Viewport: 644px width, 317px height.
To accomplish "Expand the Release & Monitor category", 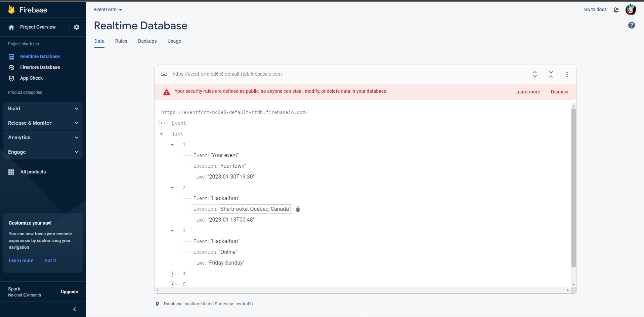I will (x=43, y=123).
